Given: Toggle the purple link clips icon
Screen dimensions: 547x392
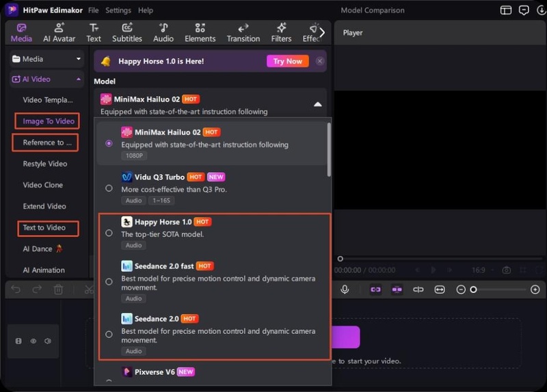Looking at the screenshot, I should point(375,290).
